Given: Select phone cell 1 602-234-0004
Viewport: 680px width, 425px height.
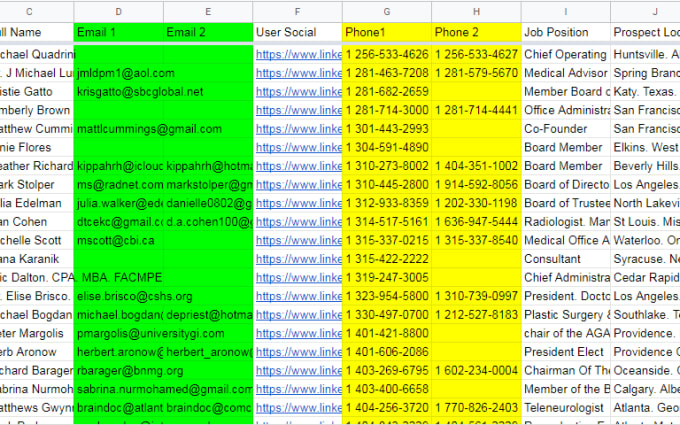Looking at the screenshot, I should click(x=476, y=371).
